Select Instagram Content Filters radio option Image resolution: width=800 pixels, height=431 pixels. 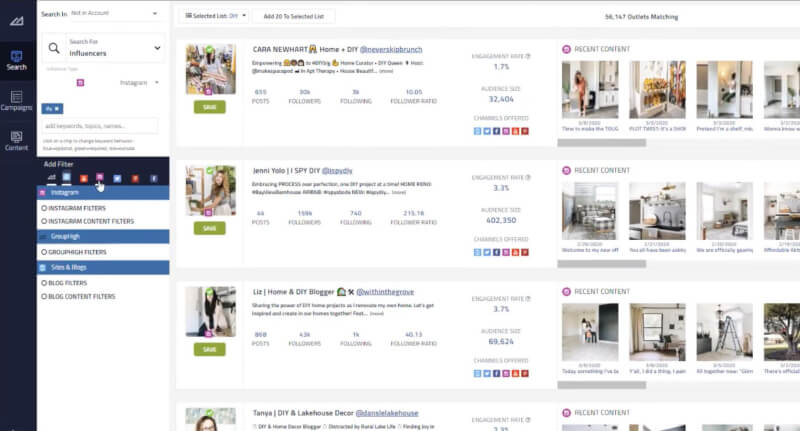(44, 221)
